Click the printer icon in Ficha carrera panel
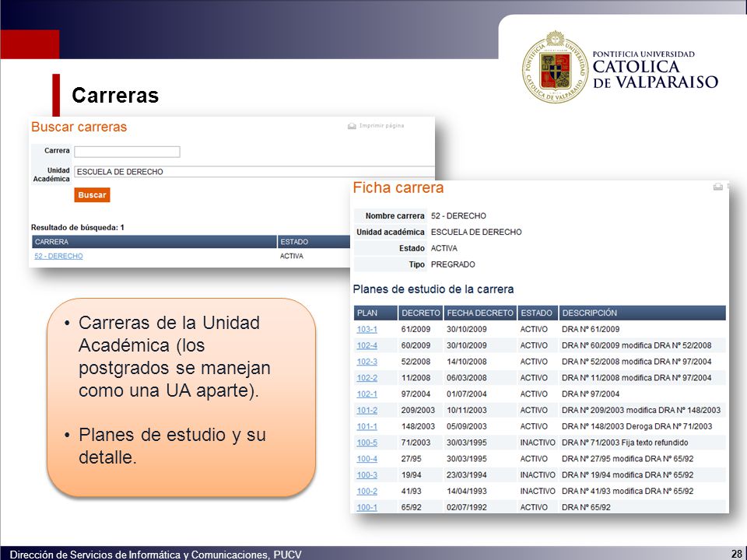 click(x=718, y=187)
